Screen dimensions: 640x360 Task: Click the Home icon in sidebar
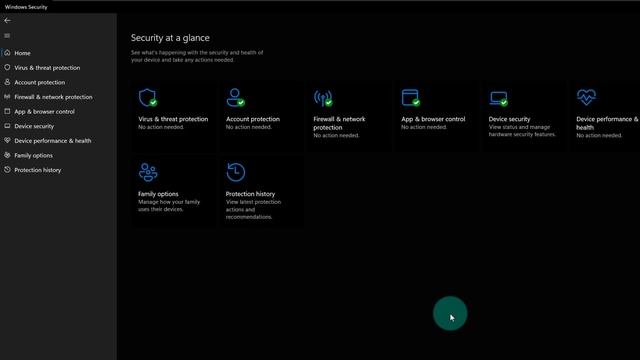[x=7, y=53]
